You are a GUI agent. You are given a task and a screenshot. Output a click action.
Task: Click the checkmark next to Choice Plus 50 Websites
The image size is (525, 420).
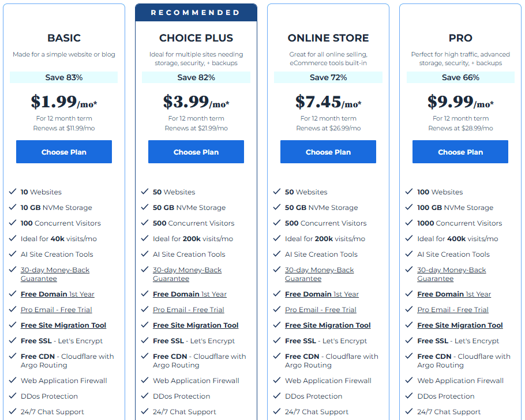point(144,192)
